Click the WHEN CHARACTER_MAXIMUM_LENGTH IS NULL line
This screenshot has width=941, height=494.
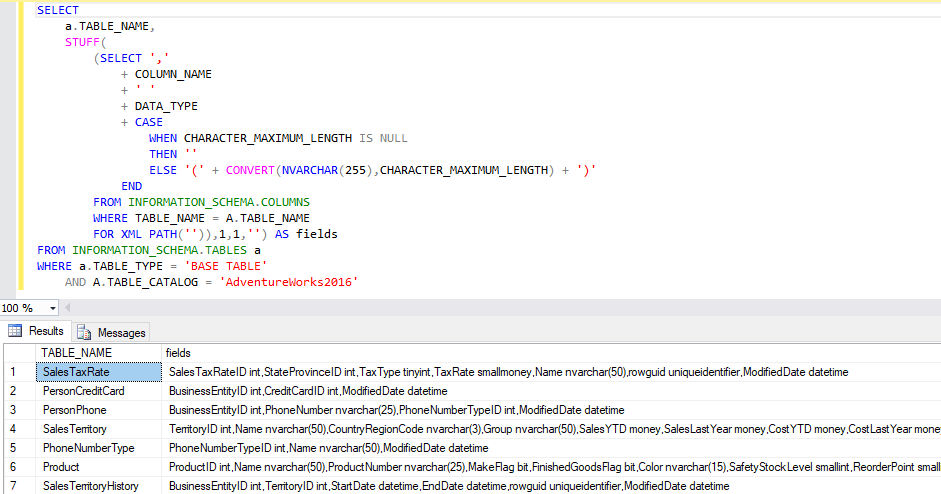click(x=278, y=138)
